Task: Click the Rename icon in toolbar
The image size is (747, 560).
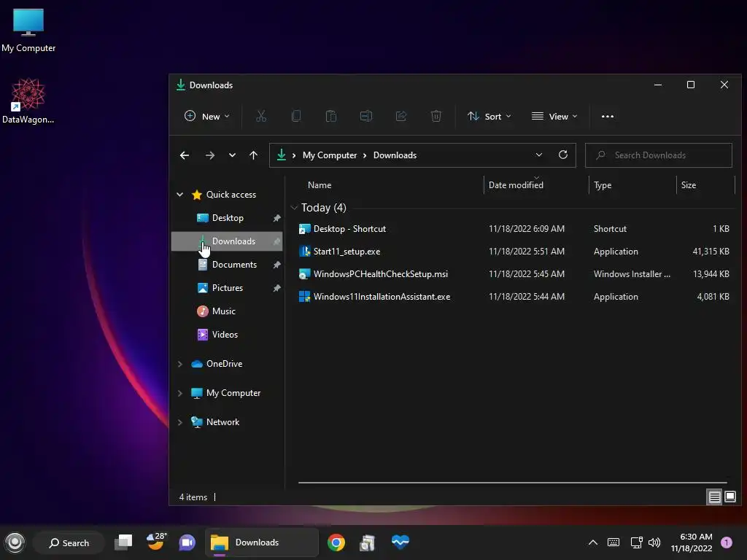Action: click(366, 116)
